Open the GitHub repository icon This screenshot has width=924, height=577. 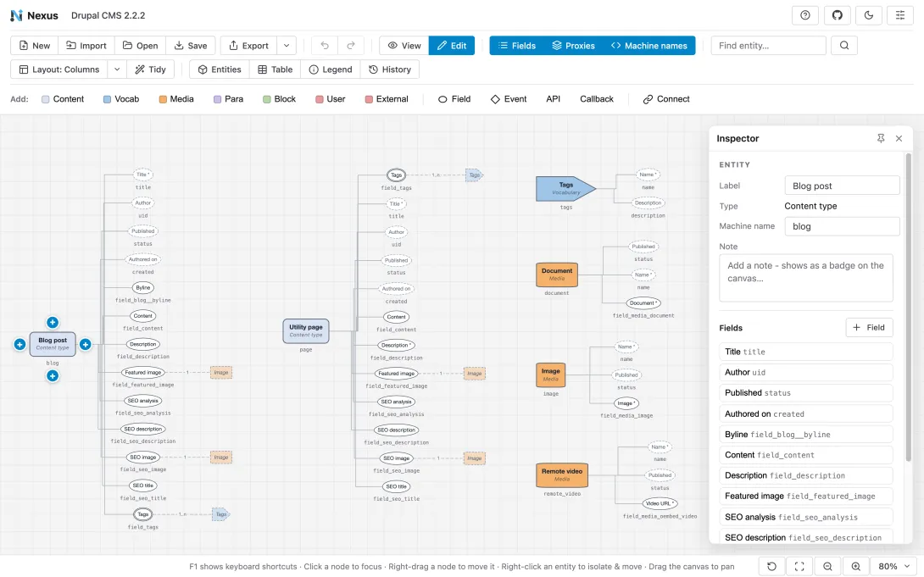(x=837, y=15)
